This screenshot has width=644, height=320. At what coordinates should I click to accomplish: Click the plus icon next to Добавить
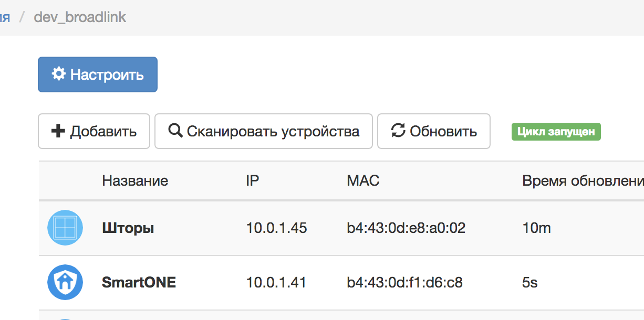tap(57, 131)
